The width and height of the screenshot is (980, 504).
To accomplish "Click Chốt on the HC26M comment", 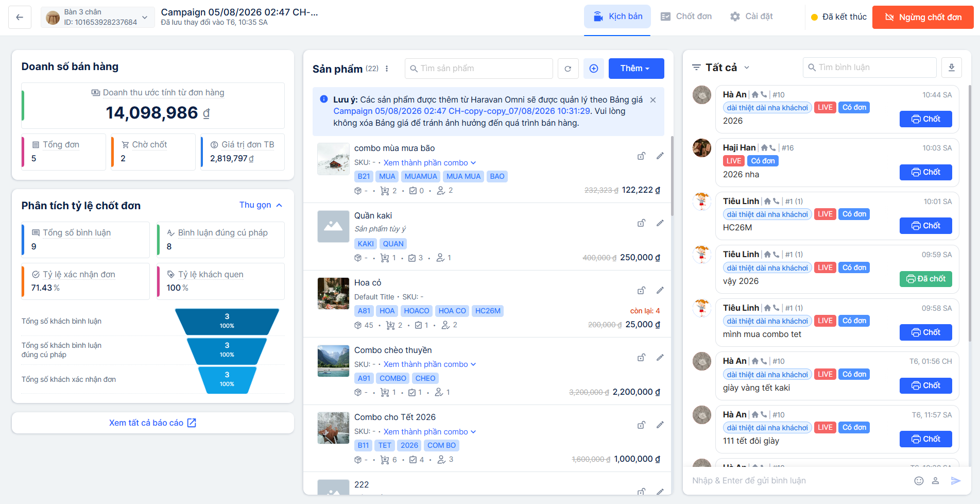I will click(x=925, y=226).
